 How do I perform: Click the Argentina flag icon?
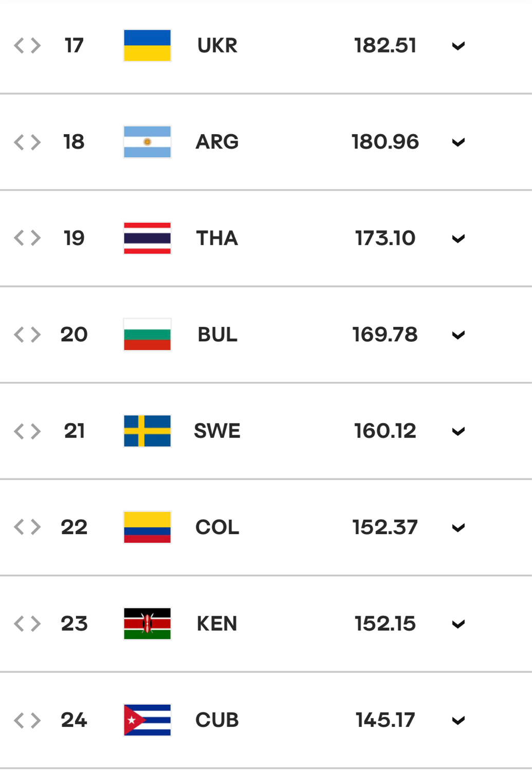[x=147, y=142]
